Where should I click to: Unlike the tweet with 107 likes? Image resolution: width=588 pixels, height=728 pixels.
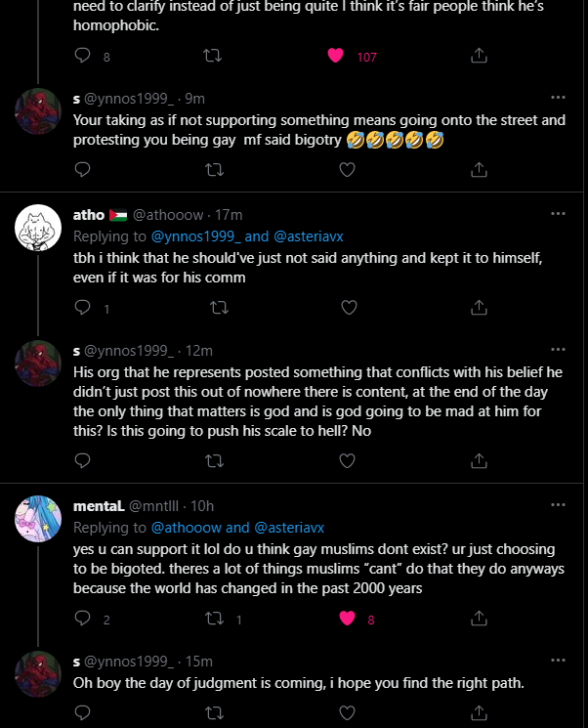coord(336,57)
